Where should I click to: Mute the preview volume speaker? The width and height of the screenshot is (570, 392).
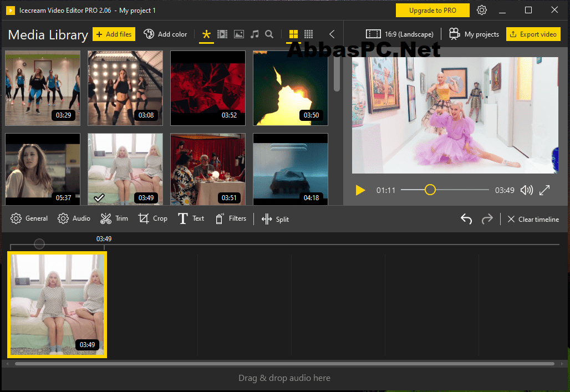click(526, 190)
